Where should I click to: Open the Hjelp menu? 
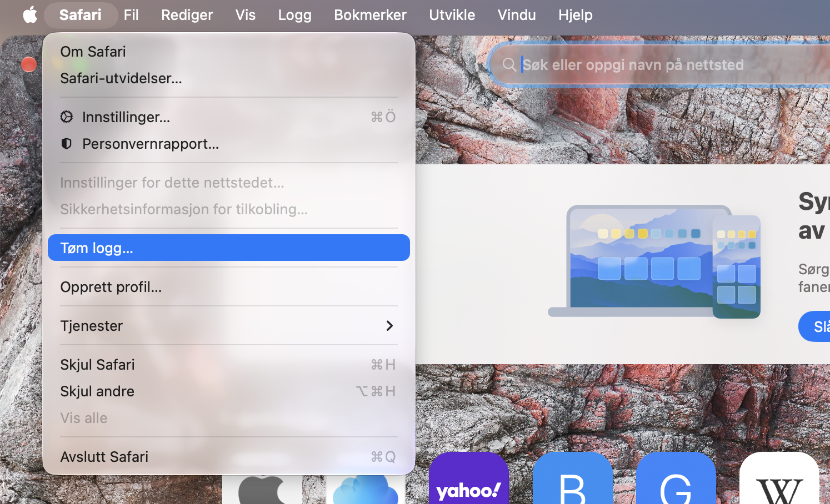576,14
